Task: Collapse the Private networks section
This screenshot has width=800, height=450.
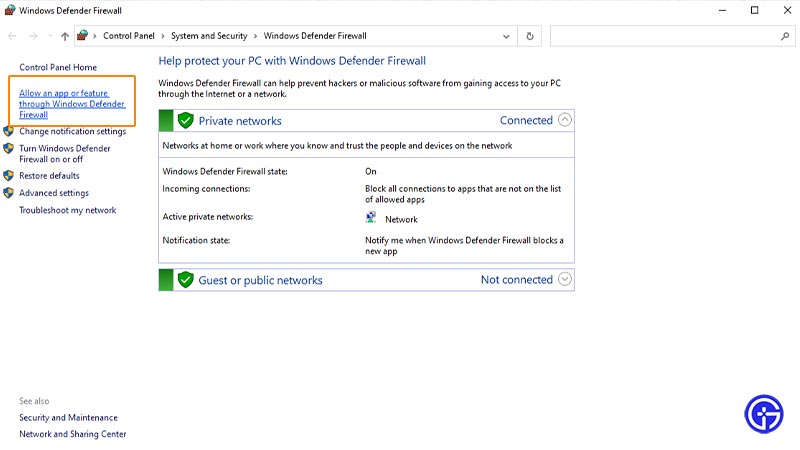Action: click(x=565, y=120)
